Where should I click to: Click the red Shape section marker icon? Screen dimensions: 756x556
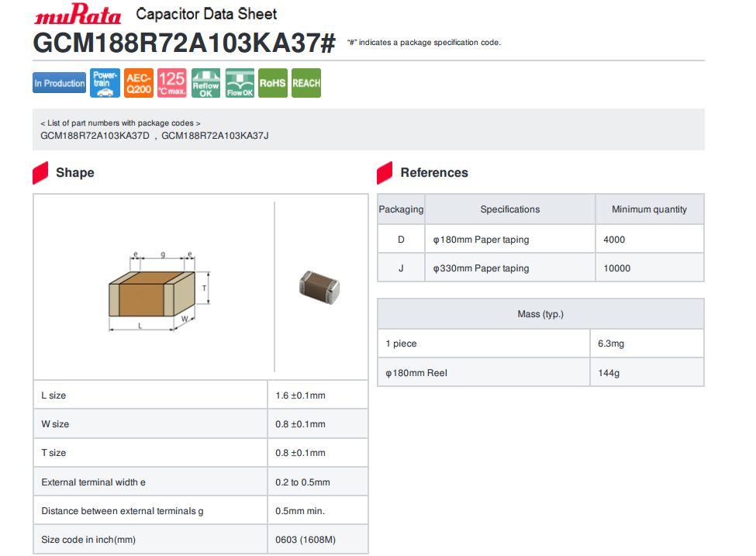[x=40, y=173]
